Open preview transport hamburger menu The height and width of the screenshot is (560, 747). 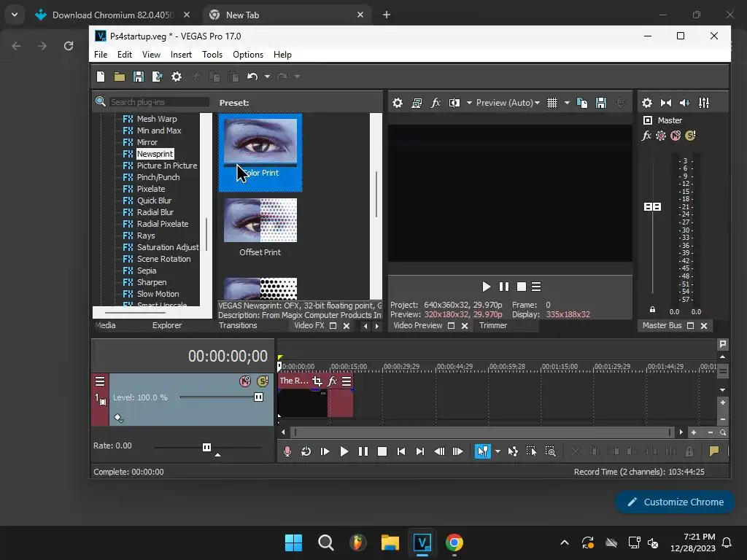[536, 287]
